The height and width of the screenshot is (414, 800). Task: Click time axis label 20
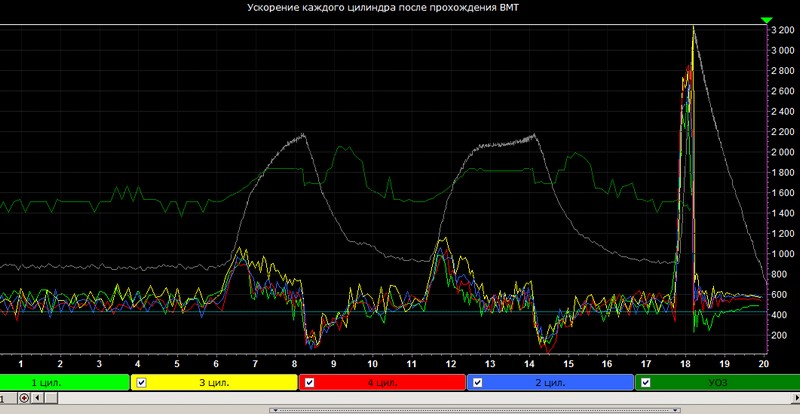(x=763, y=364)
